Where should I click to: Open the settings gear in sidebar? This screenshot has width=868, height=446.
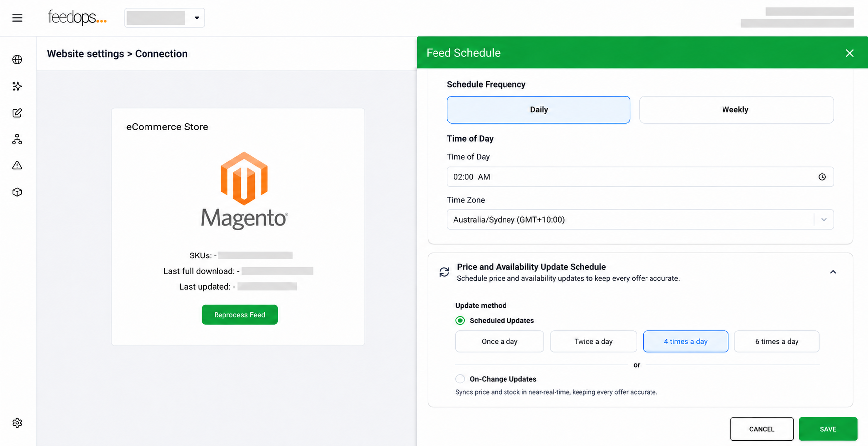[17, 423]
